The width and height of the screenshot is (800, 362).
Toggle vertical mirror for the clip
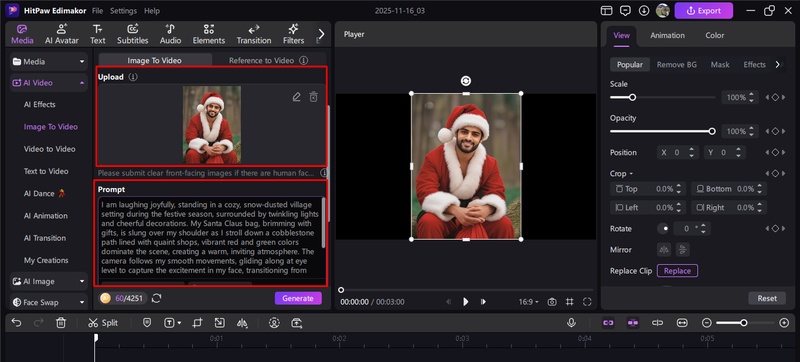tap(682, 250)
